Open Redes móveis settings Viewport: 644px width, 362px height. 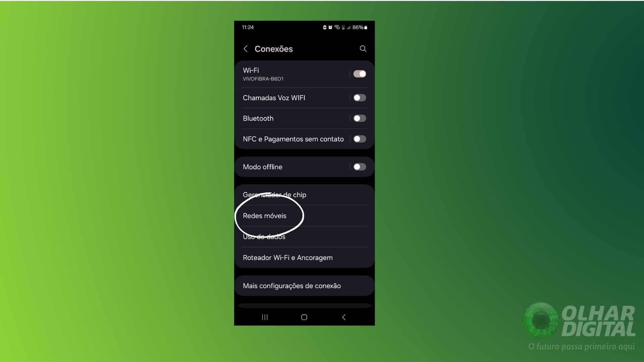[265, 215]
